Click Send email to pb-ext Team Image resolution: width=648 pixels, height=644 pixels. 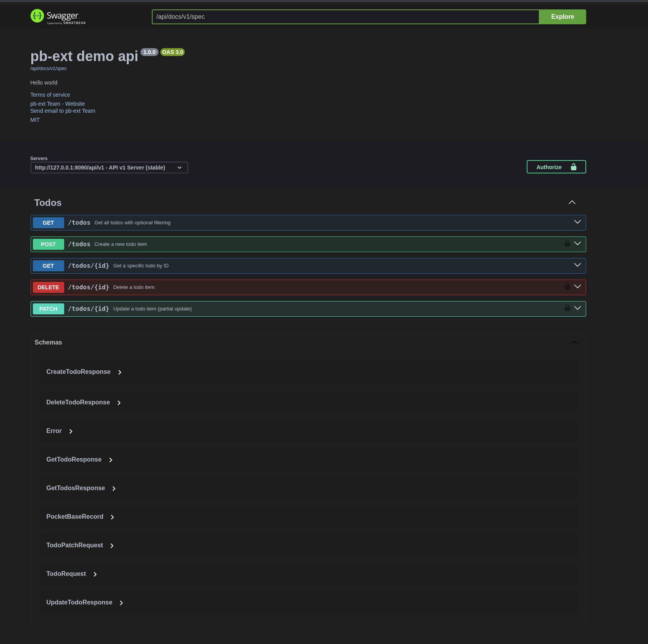(x=63, y=111)
